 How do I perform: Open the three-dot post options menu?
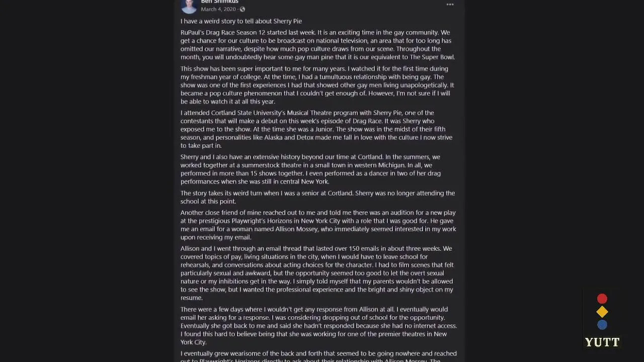point(450,5)
